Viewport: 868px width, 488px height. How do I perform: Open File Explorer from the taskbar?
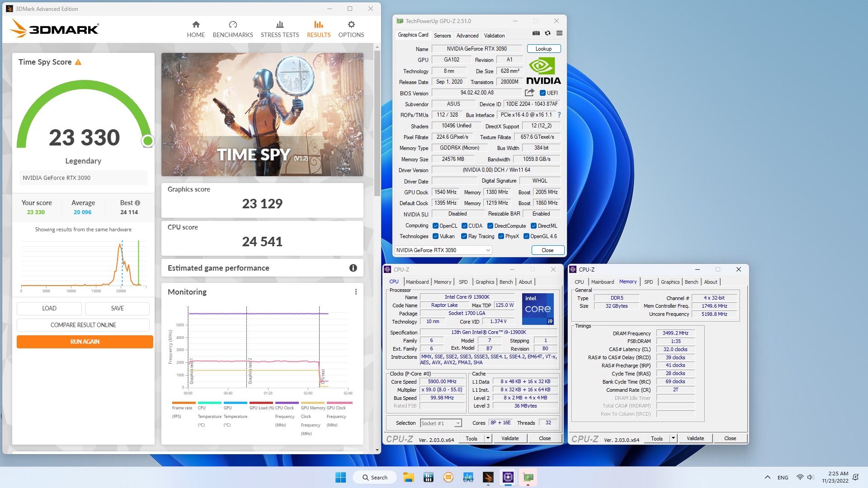pyautogui.click(x=409, y=477)
